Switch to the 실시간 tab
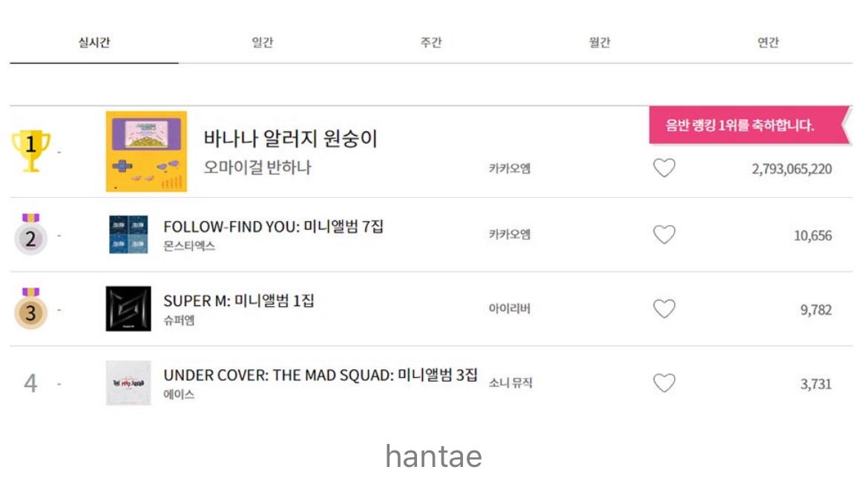This screenshot has width=868, height=484. 94,43
